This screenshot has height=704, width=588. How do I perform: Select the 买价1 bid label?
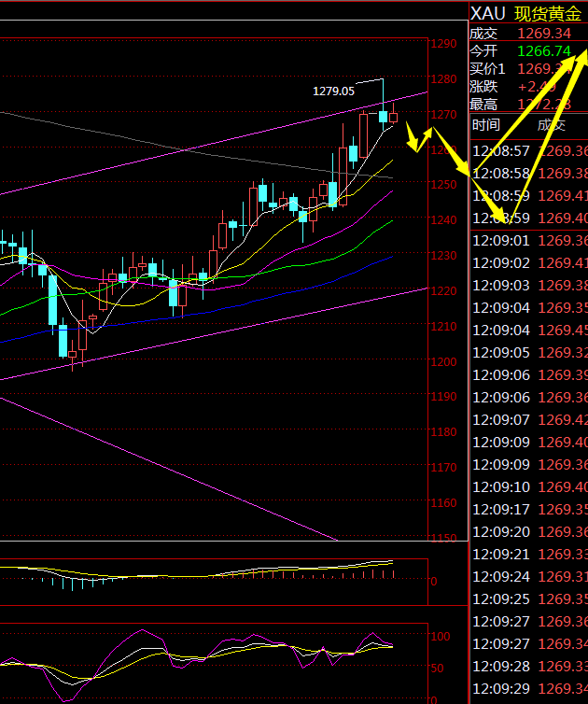pos(487,69)
